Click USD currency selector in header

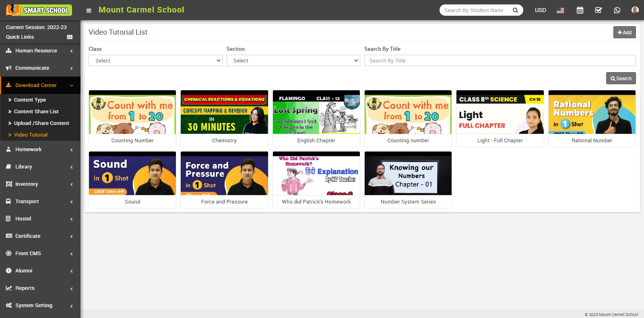(x=540, y=10)
